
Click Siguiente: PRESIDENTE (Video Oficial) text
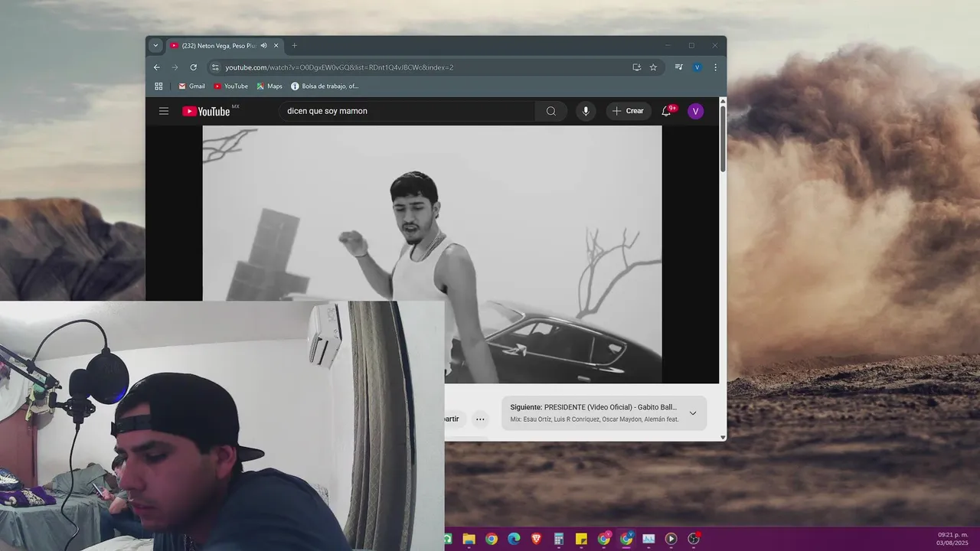click(593, 407)
